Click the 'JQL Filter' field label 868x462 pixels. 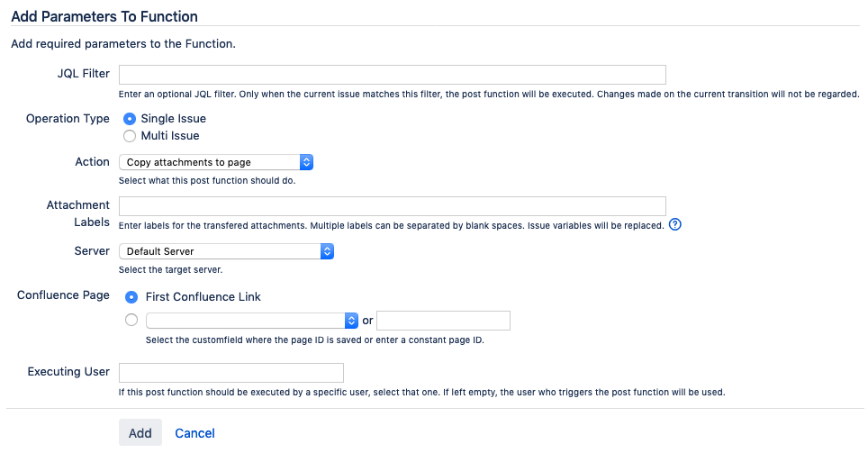tap(83, 74)
